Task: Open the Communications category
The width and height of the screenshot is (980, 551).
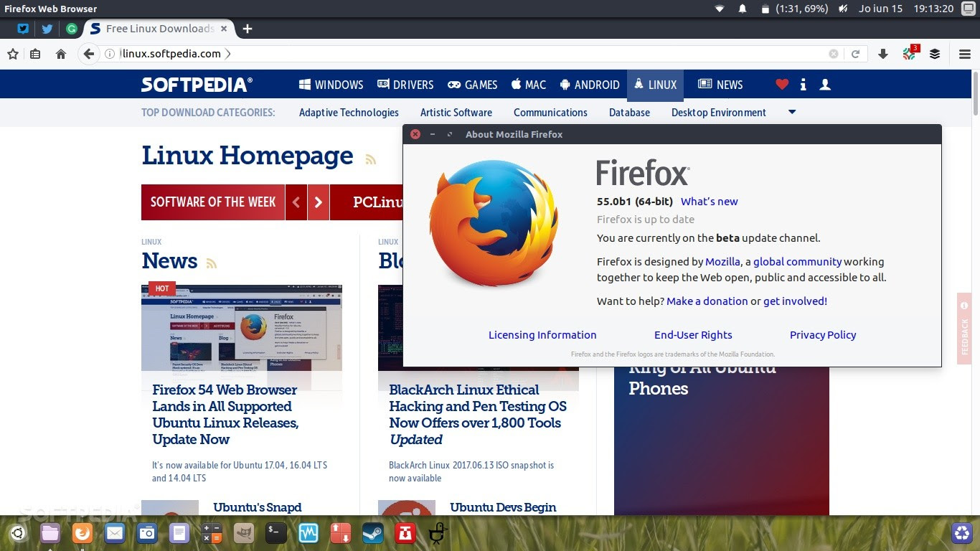Action: (550, 113)
